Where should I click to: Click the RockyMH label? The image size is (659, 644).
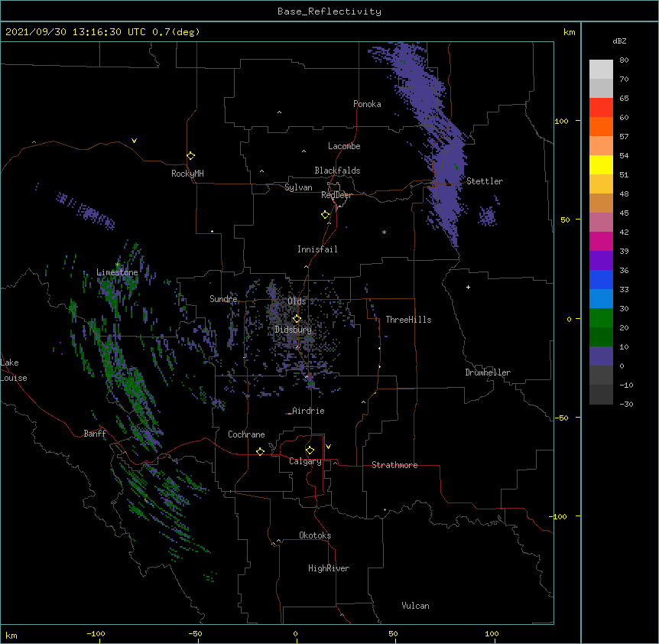pos(187,174)
